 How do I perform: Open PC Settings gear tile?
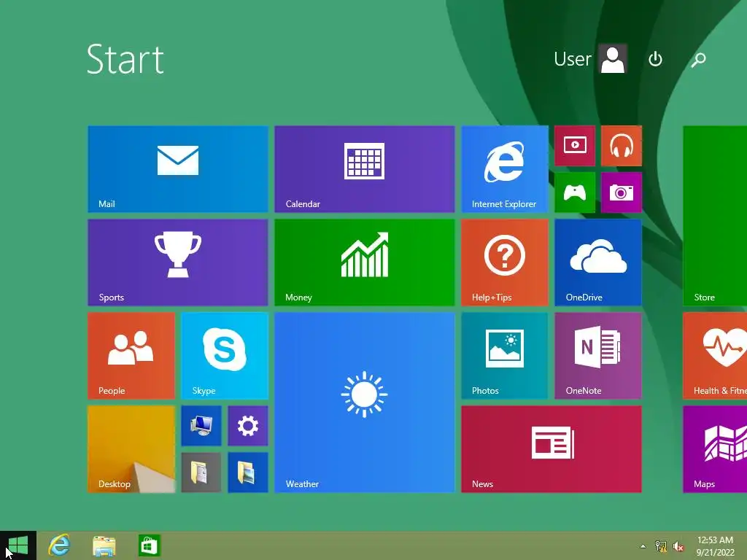(x=248, y=426)
